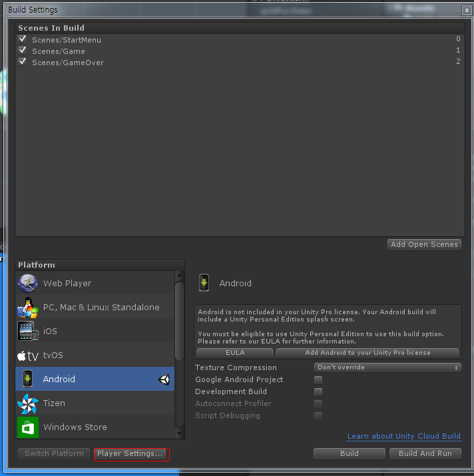The height and width of the screenshot is (476, 474).
Task: Uncheck the Scenes/GameOver checkbox
Action: pyautogui.click(x=22, y=62)
